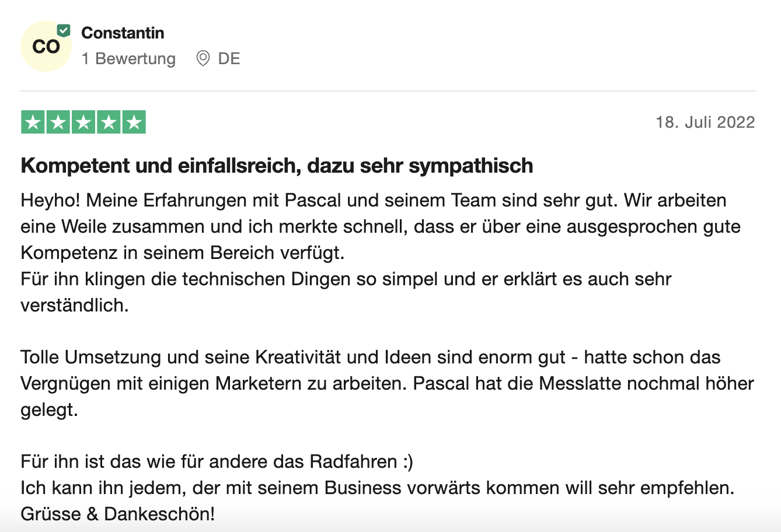Click the green verified checkmark badge

click(64, 30)
